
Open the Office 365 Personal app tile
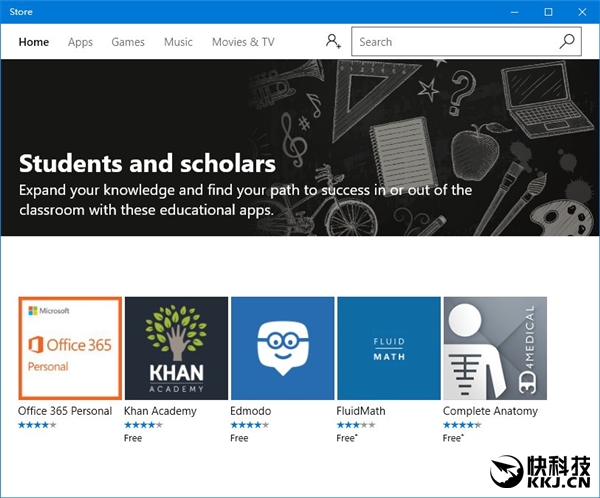(x=70, y=348)
